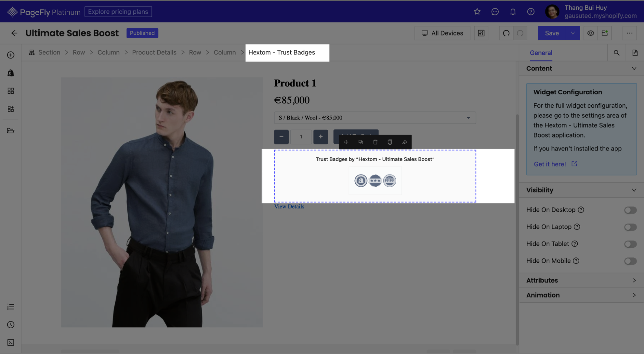Viewport: 644px width, 354px height.
Task: Open the Save dropdown arrow
Action: 573,33
